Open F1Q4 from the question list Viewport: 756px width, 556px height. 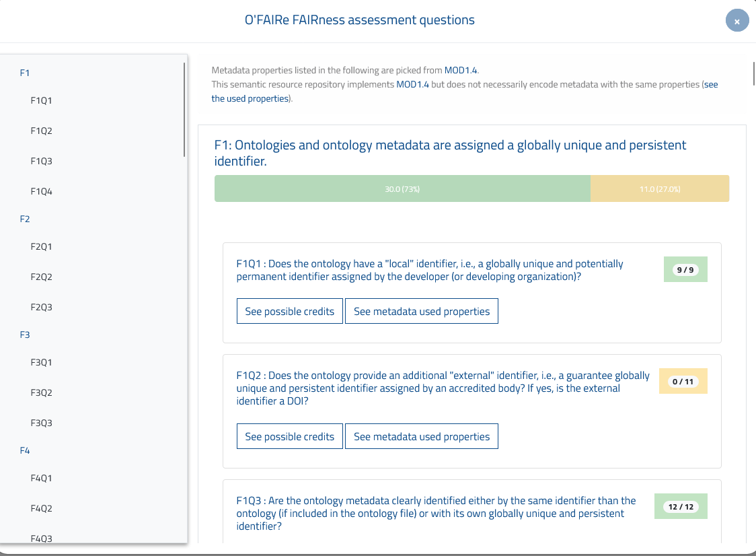coord(41,192)
